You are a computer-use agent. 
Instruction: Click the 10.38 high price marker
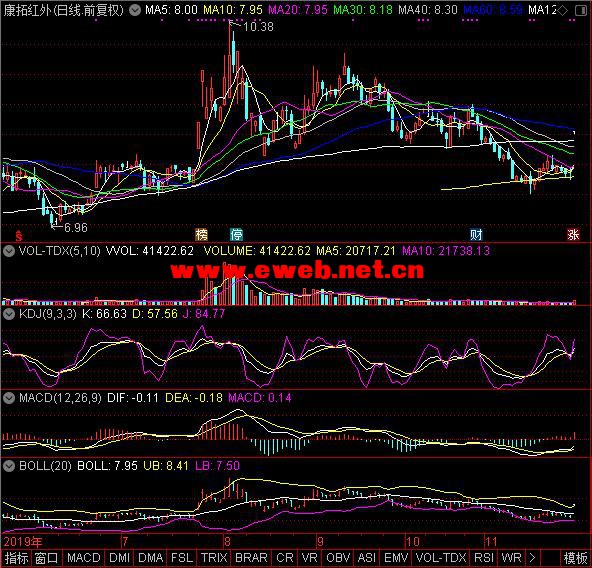(x=258, y=27)
